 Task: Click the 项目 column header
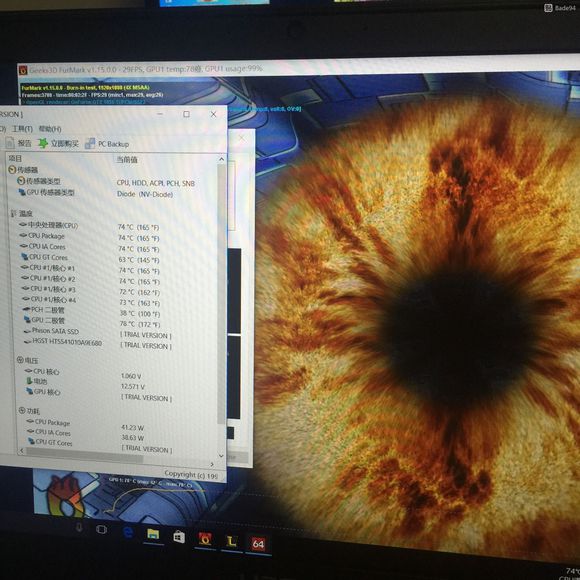[x=15, y=158]
